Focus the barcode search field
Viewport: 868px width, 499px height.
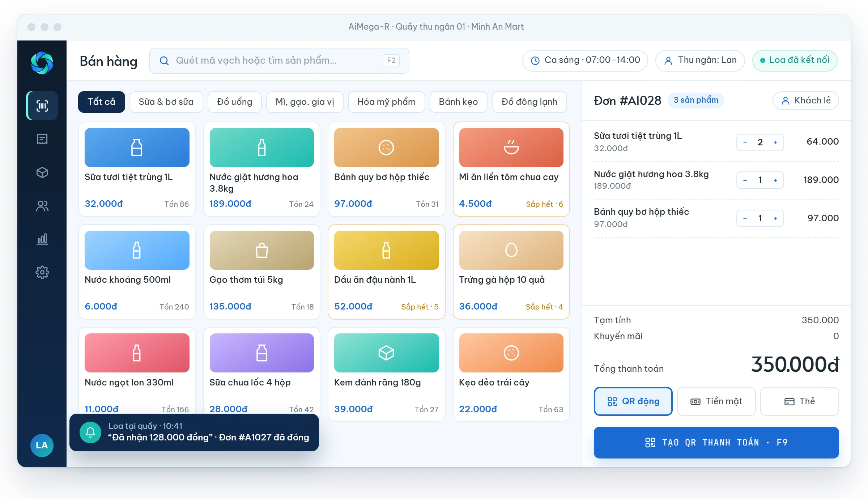pos(279,60)
